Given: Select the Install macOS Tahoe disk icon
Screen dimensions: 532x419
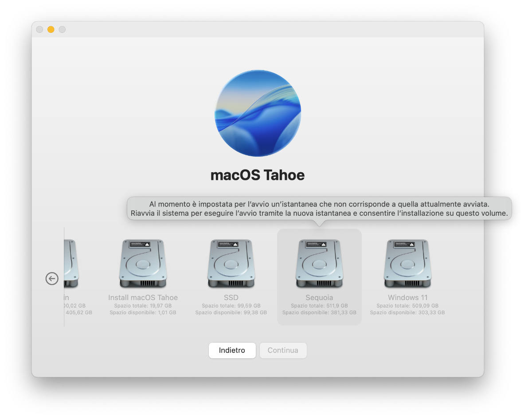Looking at the screenshot, I should (143, 264).
